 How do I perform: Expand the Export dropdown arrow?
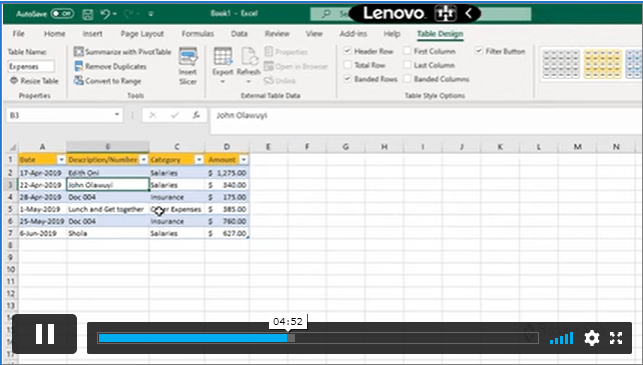[223, 82]
